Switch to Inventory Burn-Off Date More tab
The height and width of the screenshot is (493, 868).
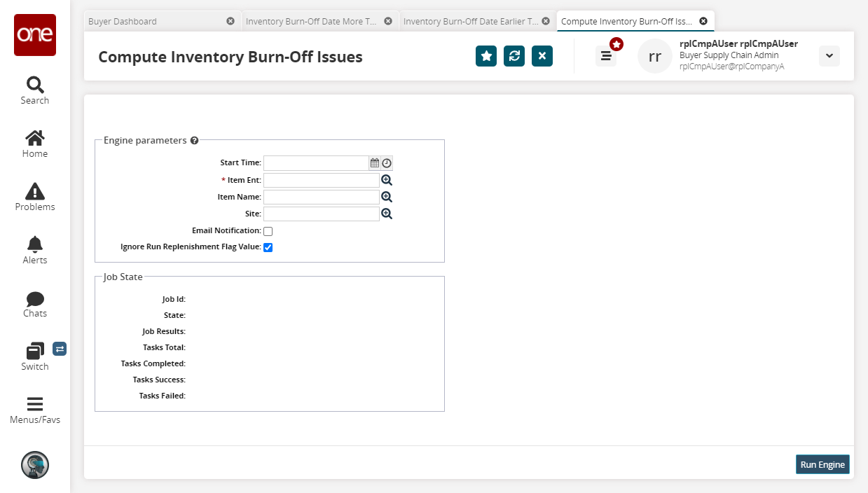point(311,21)
